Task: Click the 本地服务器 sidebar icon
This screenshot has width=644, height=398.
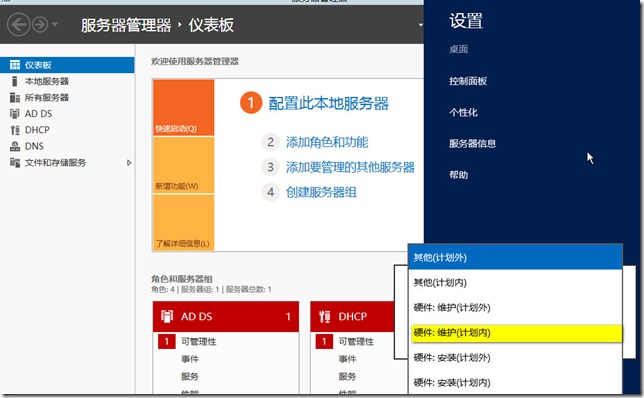Action: 15,81
